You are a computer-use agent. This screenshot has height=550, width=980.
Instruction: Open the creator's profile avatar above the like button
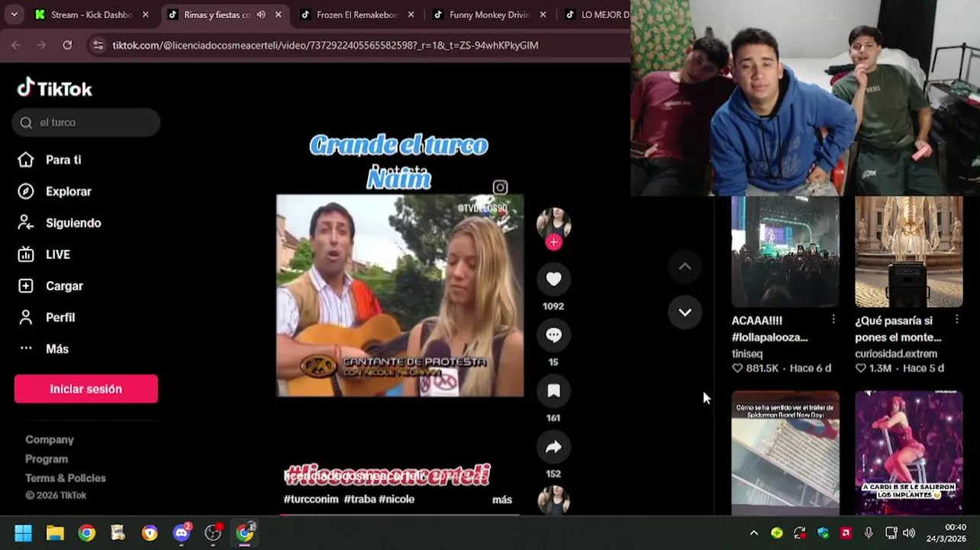pyautogui.click(x=553, y=223)
